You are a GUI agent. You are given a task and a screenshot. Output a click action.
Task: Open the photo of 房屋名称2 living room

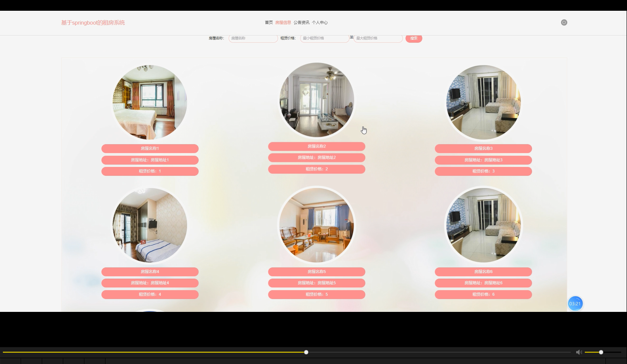pyautogui.click(x=317, y=100)
